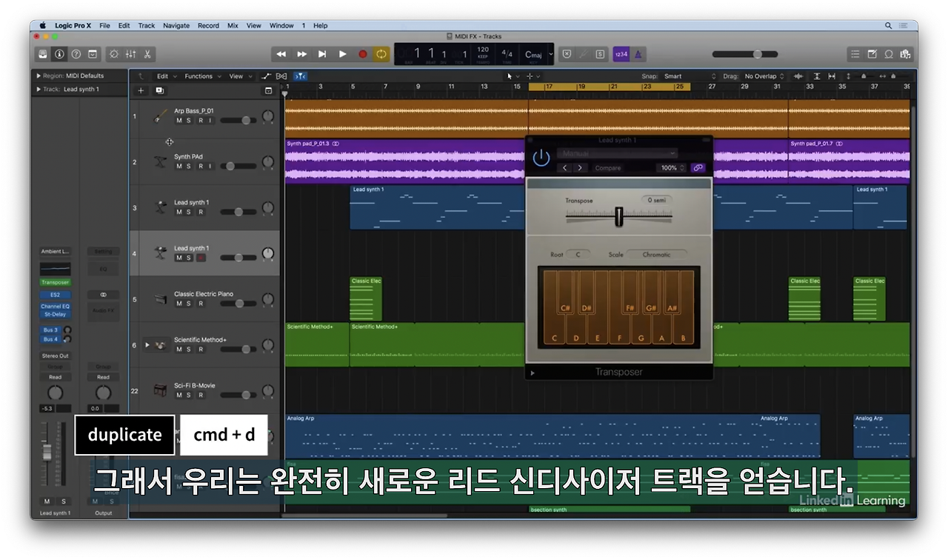Toggle Show Automation icon

point(266,76)
